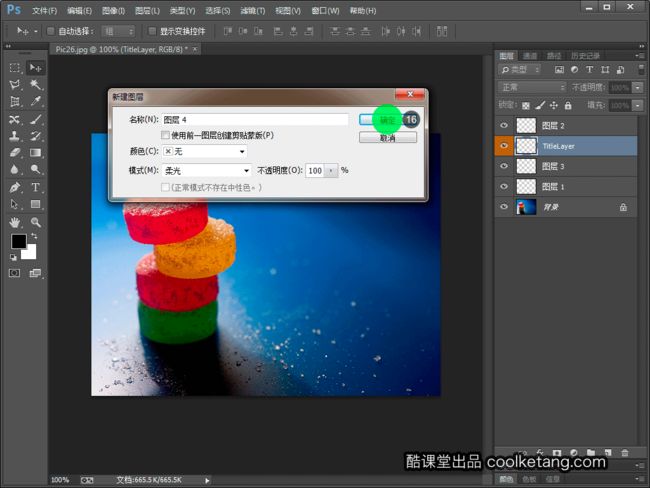This screenshot has height=488, width=650.
Task: Close the Pic26.jpg document tab
Action: [194, 49]
